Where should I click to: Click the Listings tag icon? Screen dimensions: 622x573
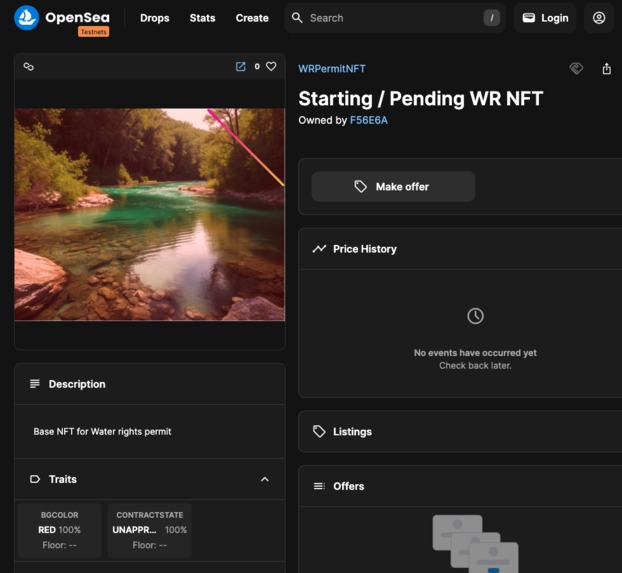click(x=319, y=431)
